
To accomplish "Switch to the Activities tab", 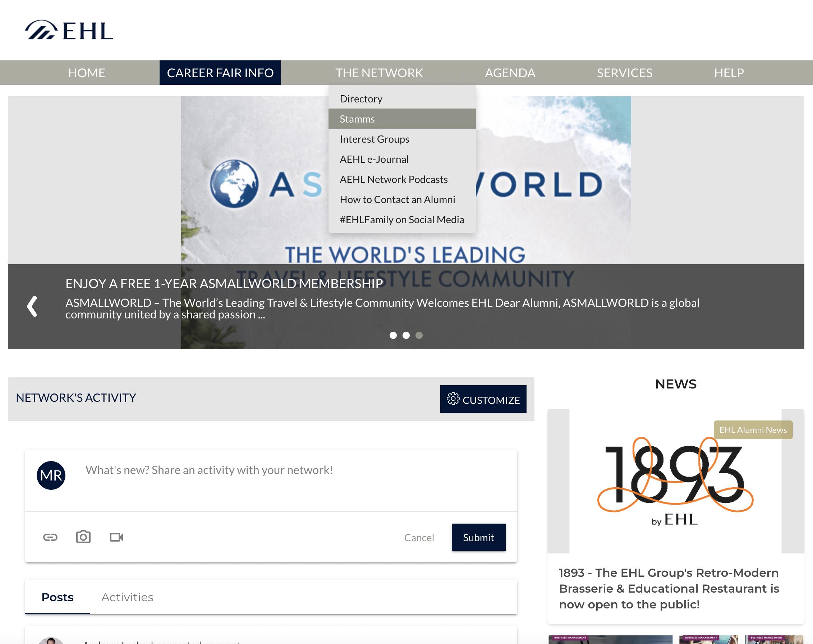I will (128, 597).
